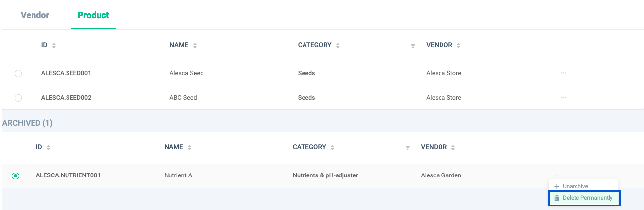Switch to the Vendor tab

coord(35,15)
